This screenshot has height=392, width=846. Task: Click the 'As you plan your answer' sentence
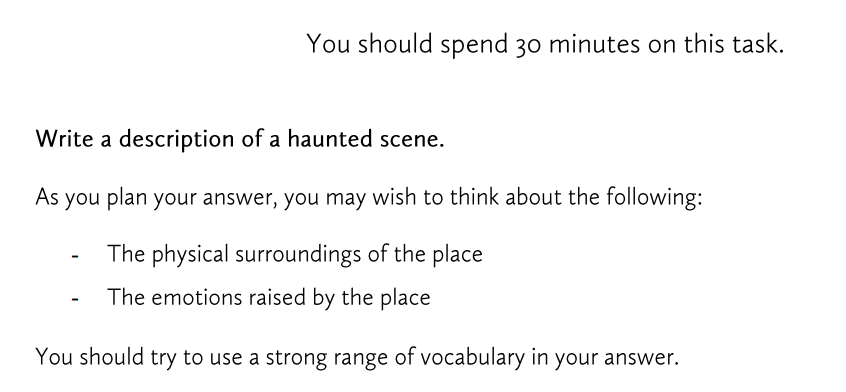coord(369,198)
